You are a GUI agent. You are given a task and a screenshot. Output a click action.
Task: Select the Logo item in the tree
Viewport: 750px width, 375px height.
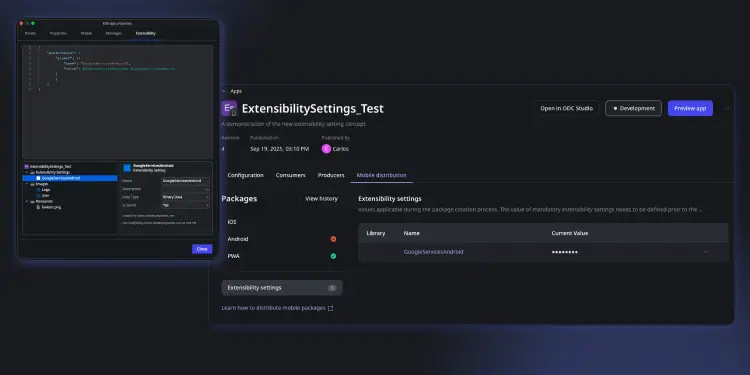coord(46,190)
